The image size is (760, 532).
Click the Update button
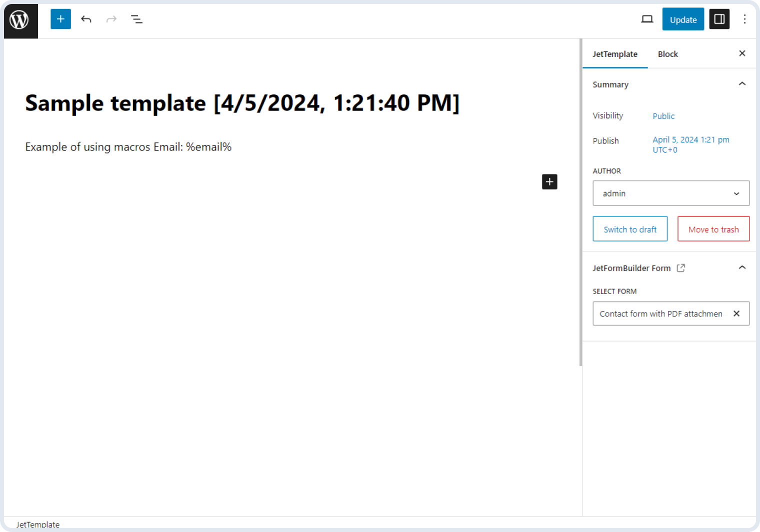click(683, 19)
